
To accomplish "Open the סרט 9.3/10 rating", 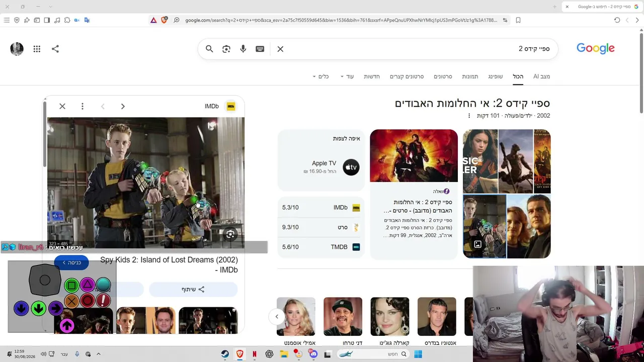I will point(321,227).
